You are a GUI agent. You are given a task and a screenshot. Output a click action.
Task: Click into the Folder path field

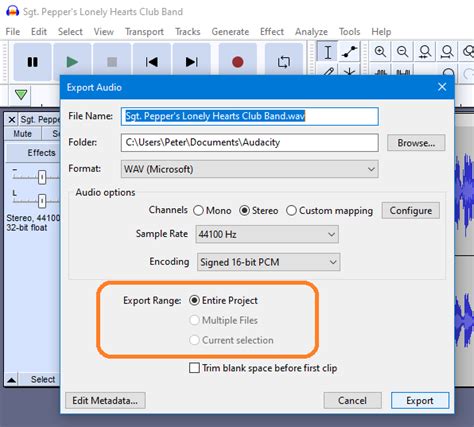tap(250, 143)
